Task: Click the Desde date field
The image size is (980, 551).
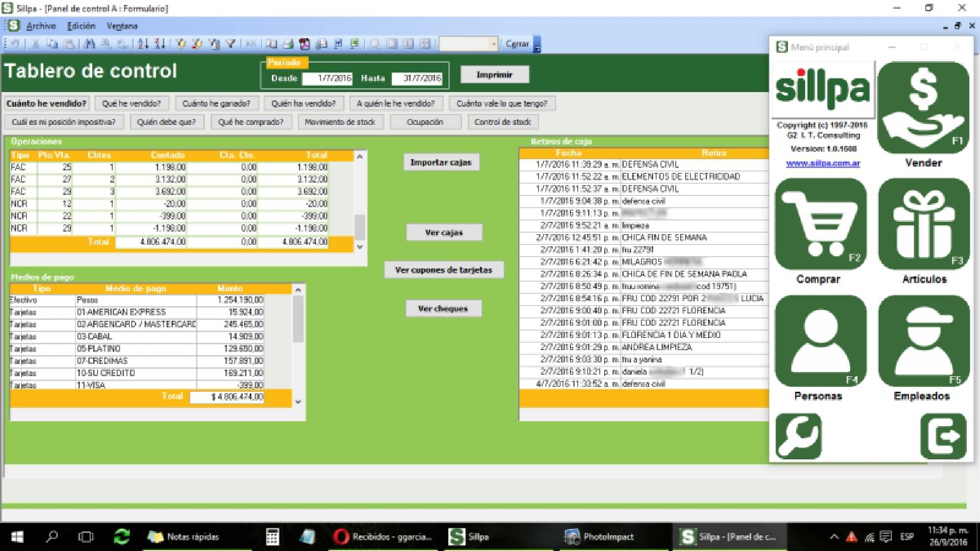Action: click(326, 77)
